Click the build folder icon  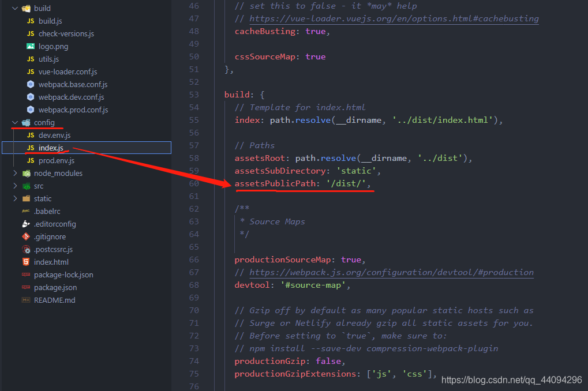(26, 8)
